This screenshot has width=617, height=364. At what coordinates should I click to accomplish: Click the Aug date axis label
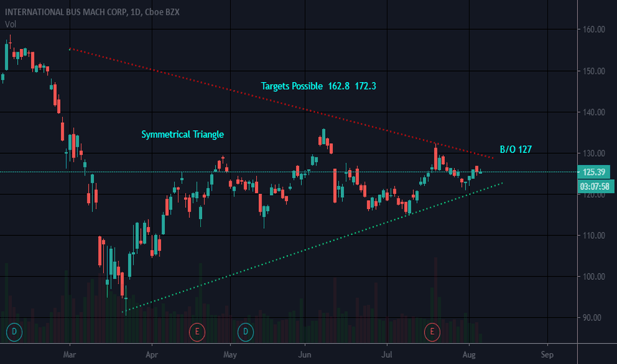point(469,355)
